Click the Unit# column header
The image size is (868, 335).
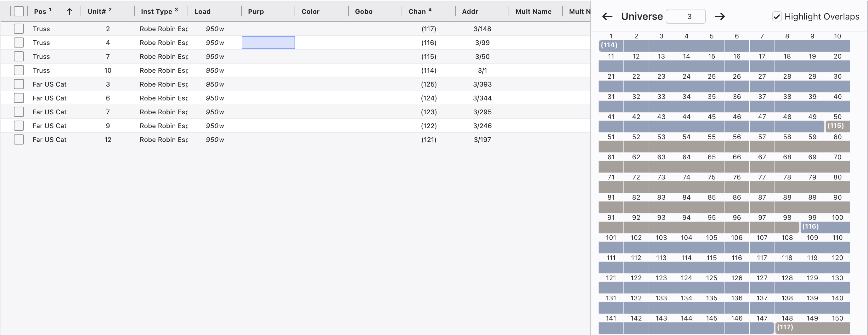coord(97,11)
